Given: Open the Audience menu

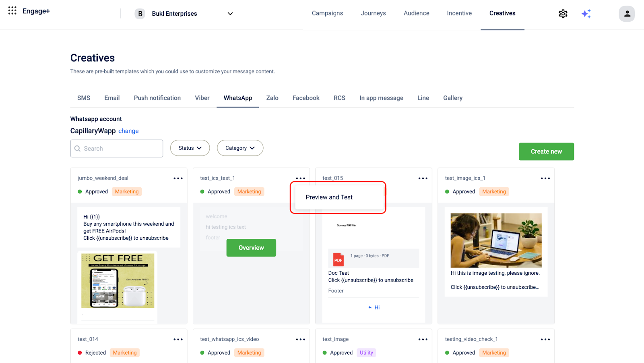Looking at the screenshot, I should (416, 13).
